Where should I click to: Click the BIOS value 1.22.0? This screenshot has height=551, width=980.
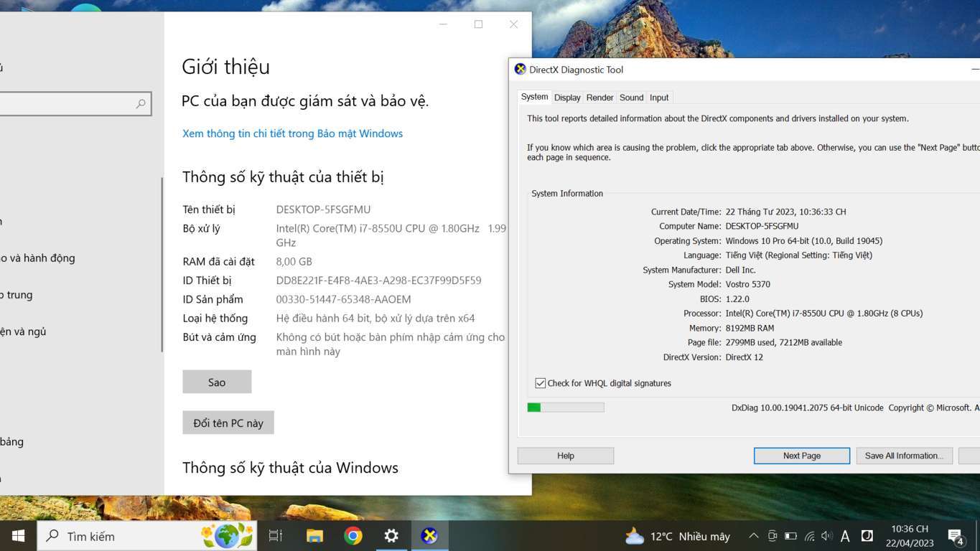(x=737, y=299)
